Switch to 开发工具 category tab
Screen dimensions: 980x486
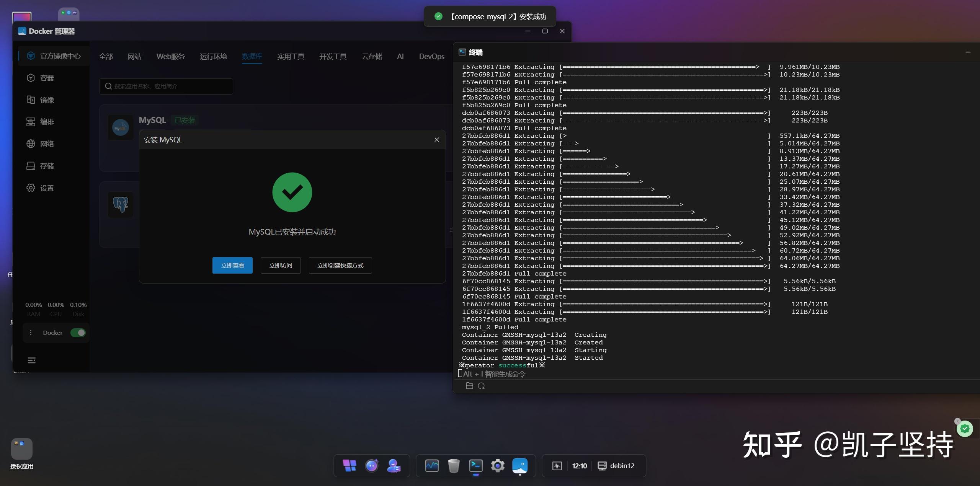[x=333, y=56]
